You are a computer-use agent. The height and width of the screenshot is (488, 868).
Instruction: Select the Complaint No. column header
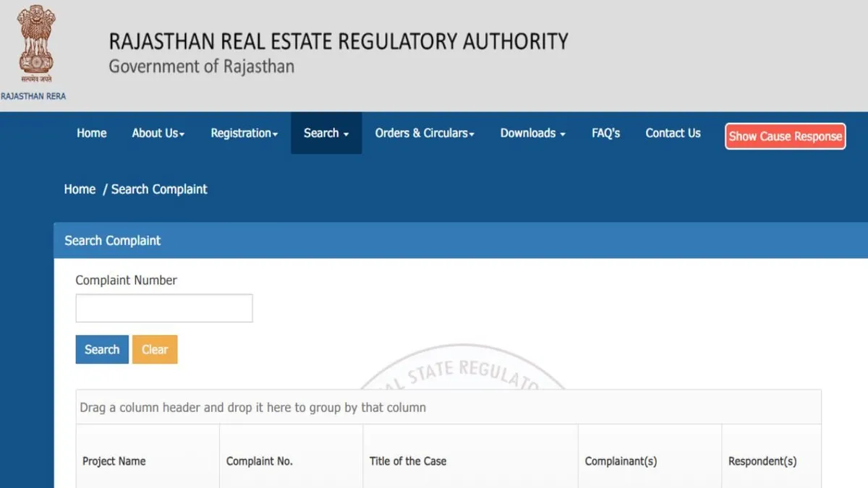pos(260,461)
